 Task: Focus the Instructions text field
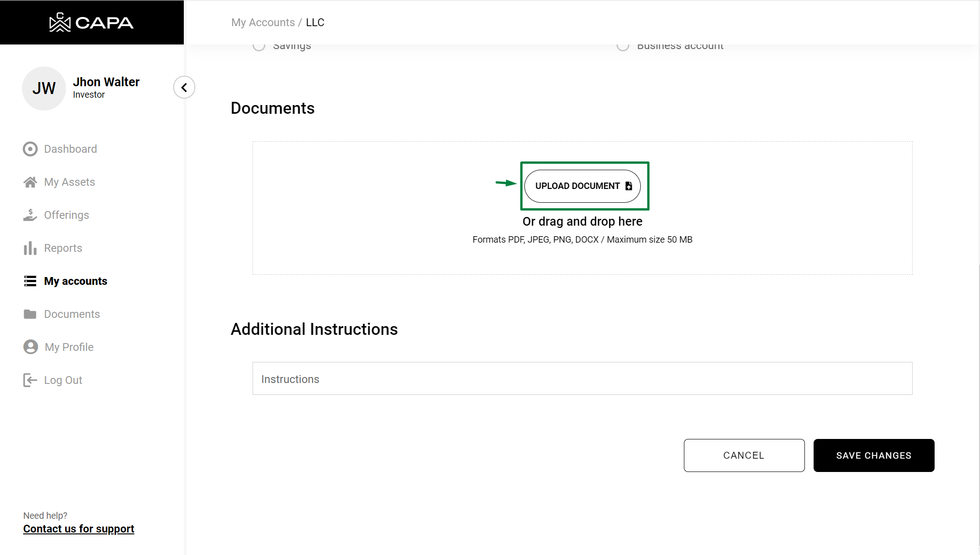582,378
